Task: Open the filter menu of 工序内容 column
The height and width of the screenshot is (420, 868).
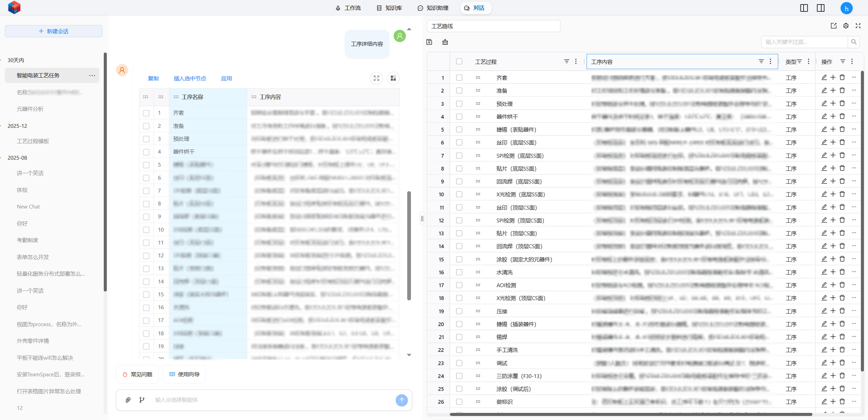Action: tap(761, 61)
